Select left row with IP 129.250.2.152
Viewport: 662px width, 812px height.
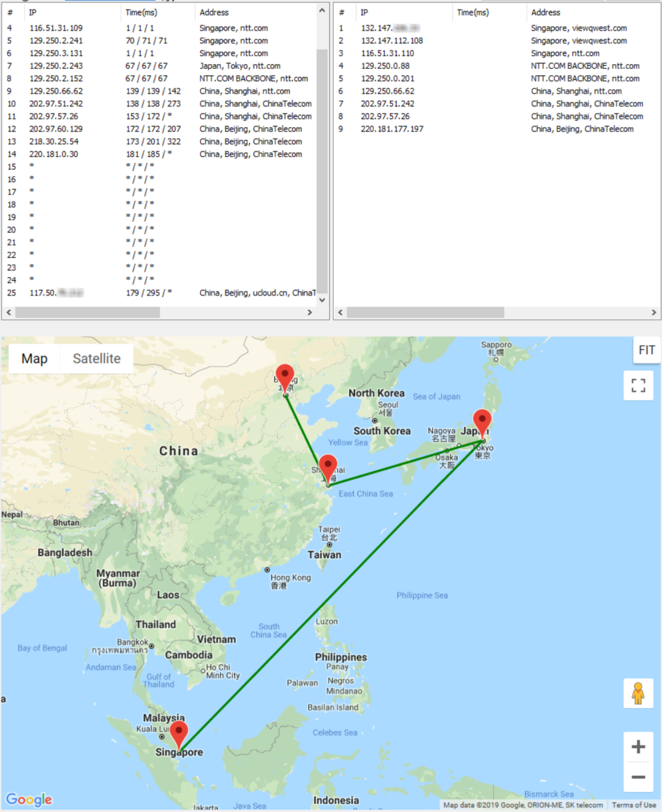click(160, 78)
